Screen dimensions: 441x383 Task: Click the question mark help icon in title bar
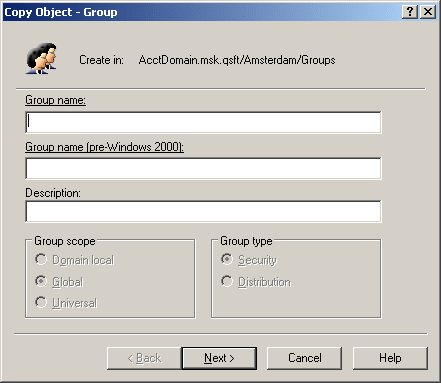[410, 12]
